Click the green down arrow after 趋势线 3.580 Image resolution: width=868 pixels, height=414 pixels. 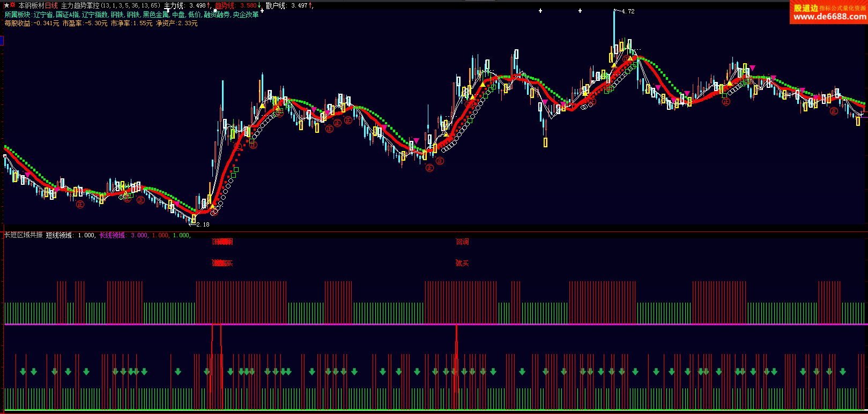tap(259, 5)
